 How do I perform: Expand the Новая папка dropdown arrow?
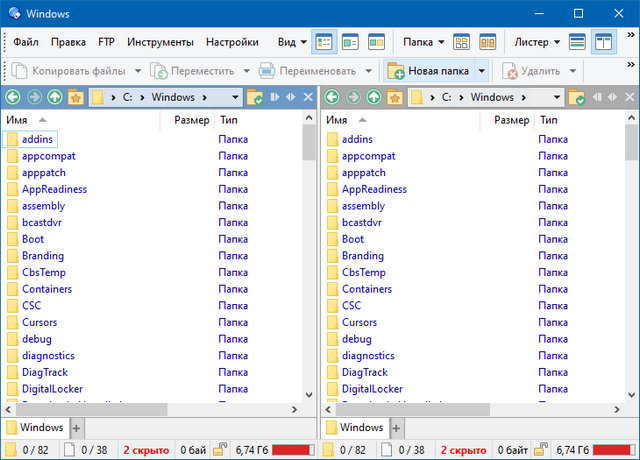pyautogui.click(x=481, y=71)
